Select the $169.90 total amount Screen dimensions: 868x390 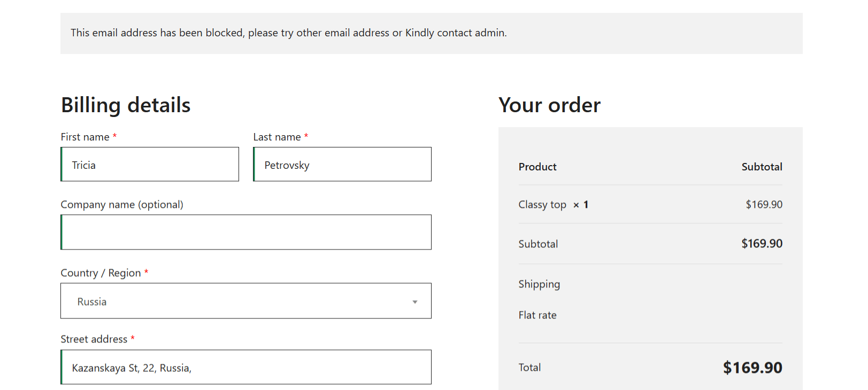coord(752,367)
